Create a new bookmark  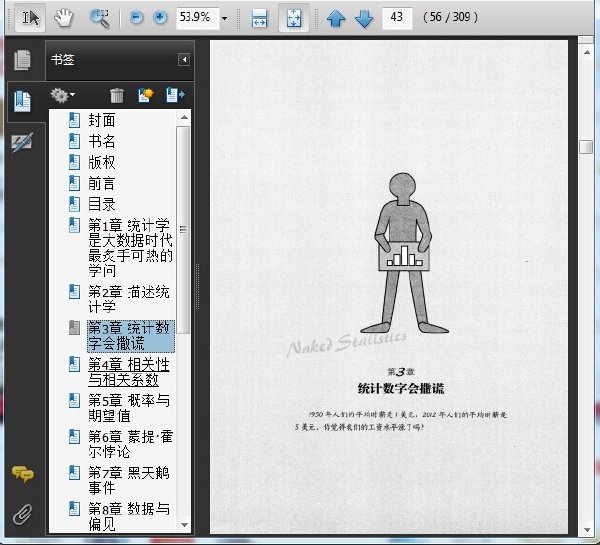tap(145, 95)
